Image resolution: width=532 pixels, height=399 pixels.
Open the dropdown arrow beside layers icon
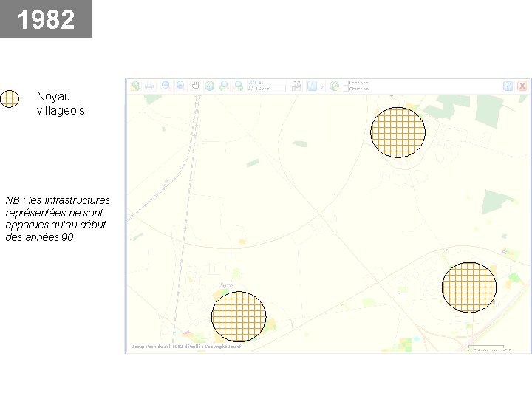coord(321,87)
